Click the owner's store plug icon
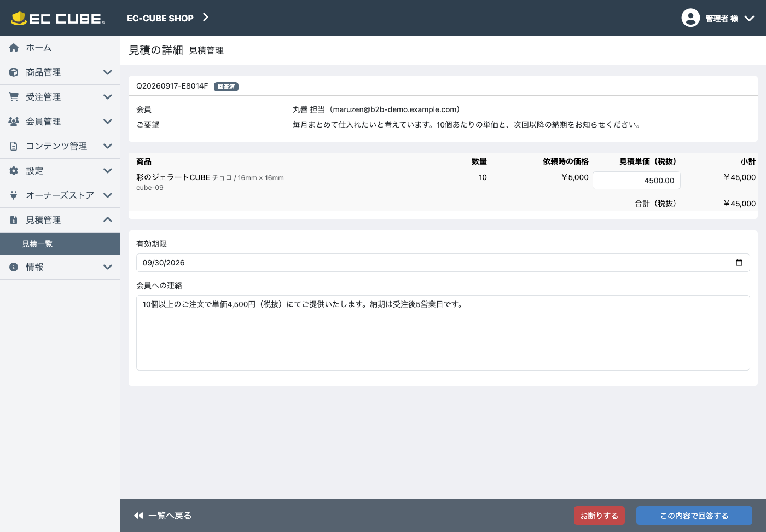The width and height of the screenshot is (766, 532). [14, 195]
